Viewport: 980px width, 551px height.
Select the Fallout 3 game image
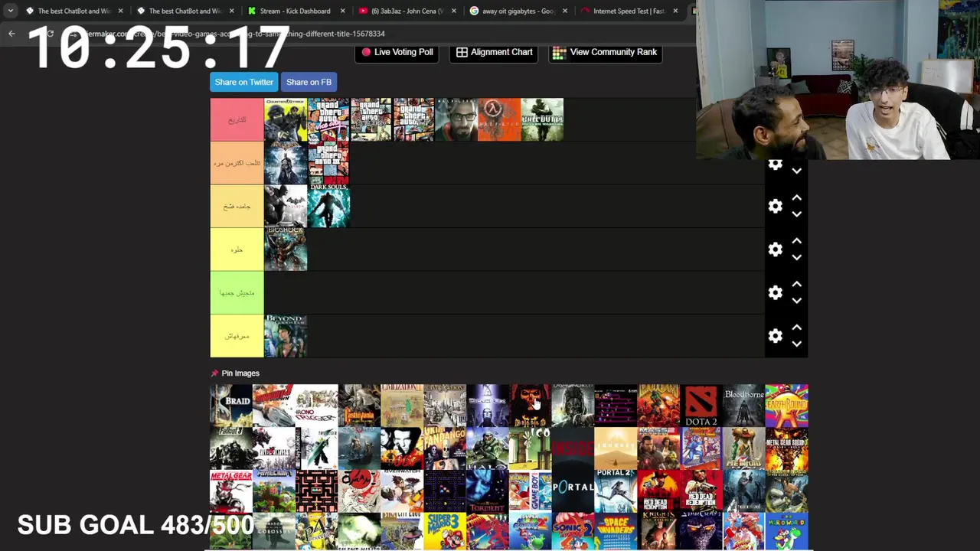[x=231, y=448]
